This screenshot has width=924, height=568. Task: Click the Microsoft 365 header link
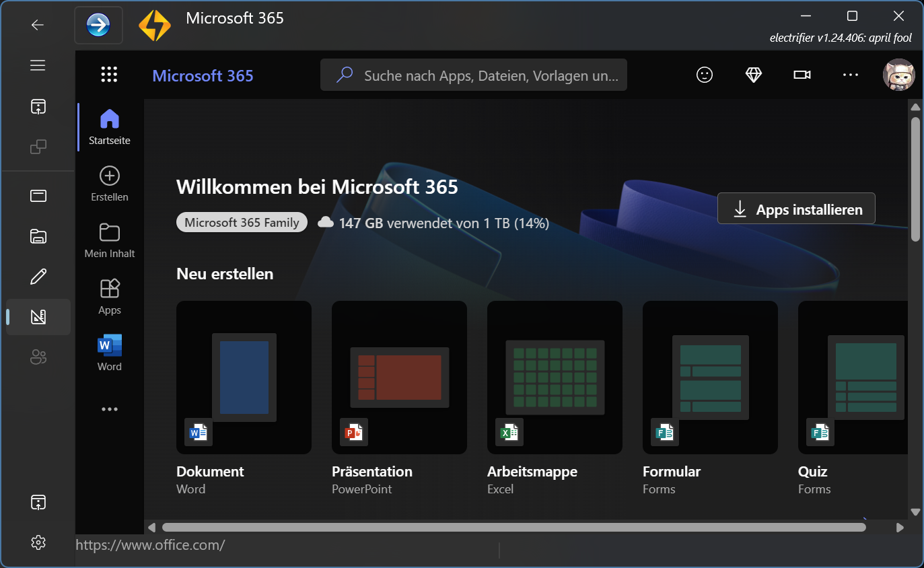[203, 75]
